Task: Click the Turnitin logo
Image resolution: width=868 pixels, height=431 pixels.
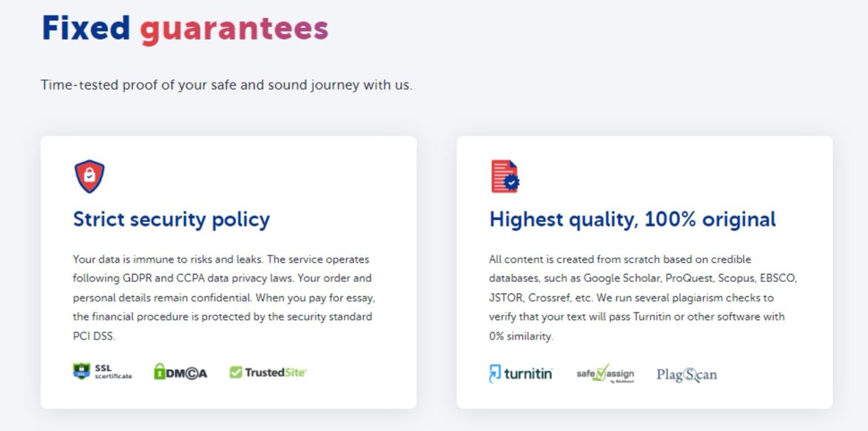Action: coord(521,373)
